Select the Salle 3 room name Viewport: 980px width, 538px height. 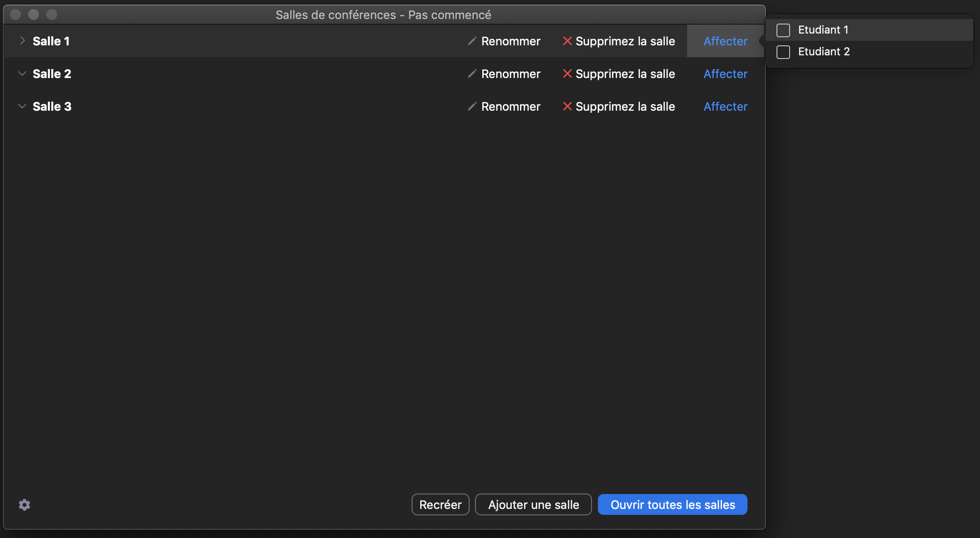coord(52,106)
